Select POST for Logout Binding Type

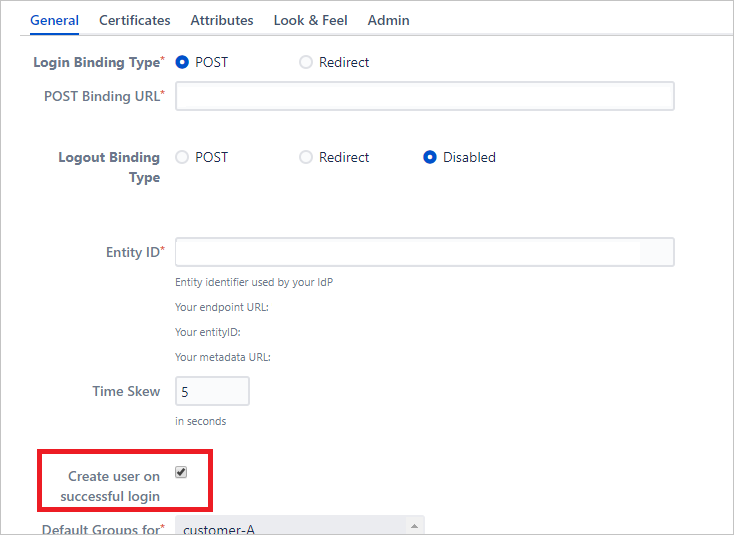pyautogui.click(x=182, y=157)
